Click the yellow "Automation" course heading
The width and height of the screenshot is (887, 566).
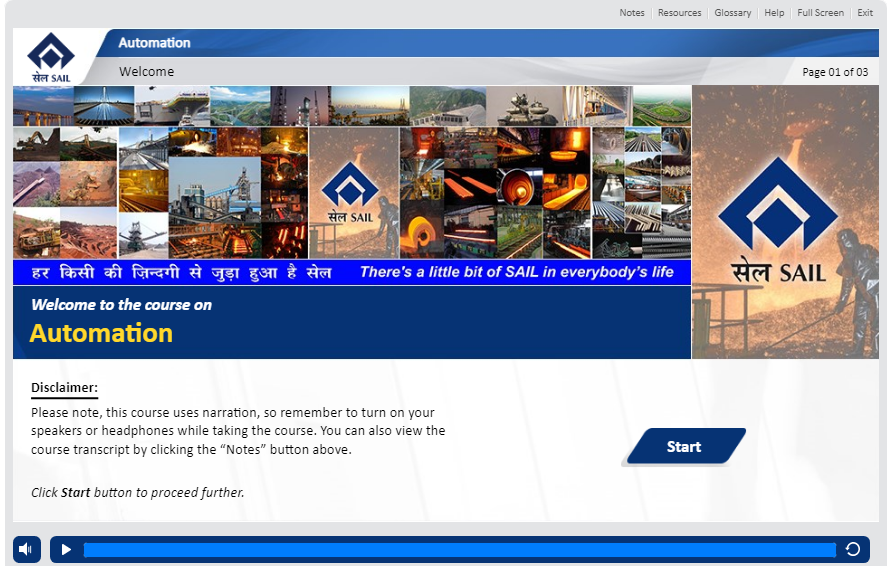click(101, 334)
